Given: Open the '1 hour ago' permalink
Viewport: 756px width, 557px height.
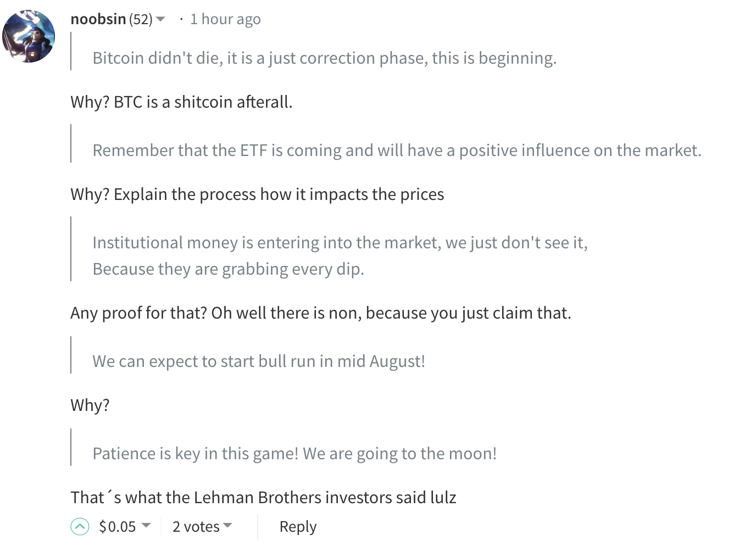Looking at the screenshot, I should [x=225, y=19].
